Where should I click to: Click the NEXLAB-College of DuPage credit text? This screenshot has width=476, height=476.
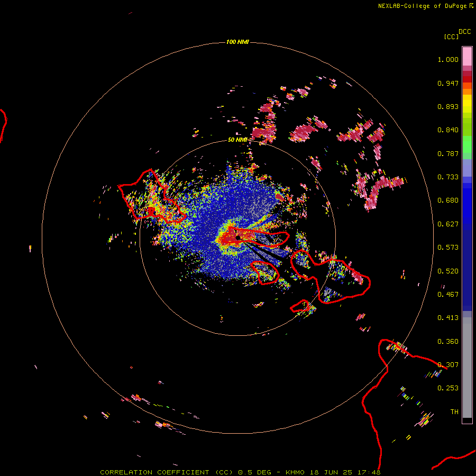[425, 6]
